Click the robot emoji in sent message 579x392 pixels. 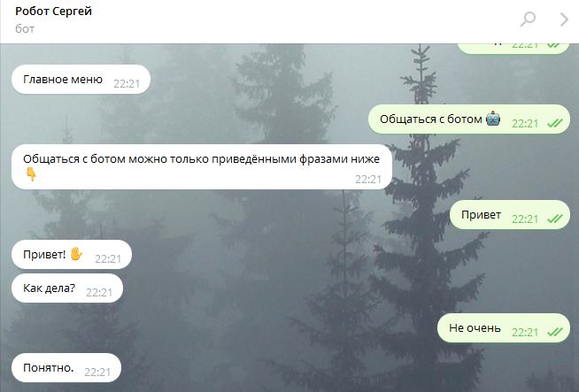(x=493, y=119)
